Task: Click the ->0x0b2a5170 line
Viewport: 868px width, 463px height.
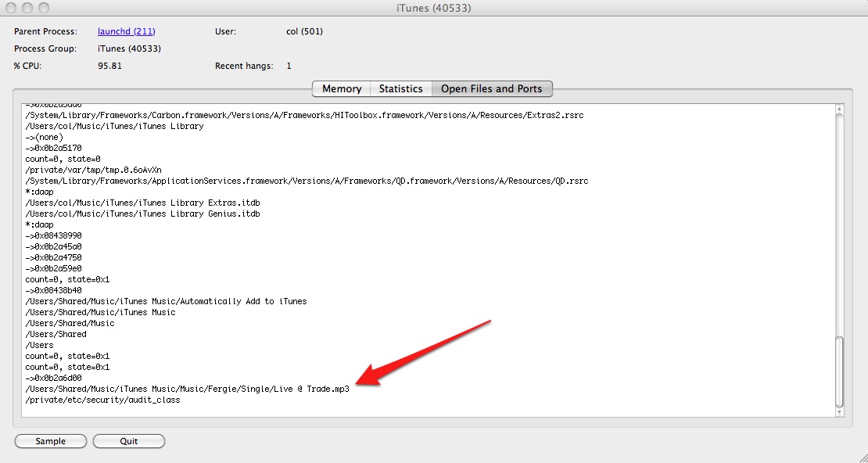Action: [54, 149]
